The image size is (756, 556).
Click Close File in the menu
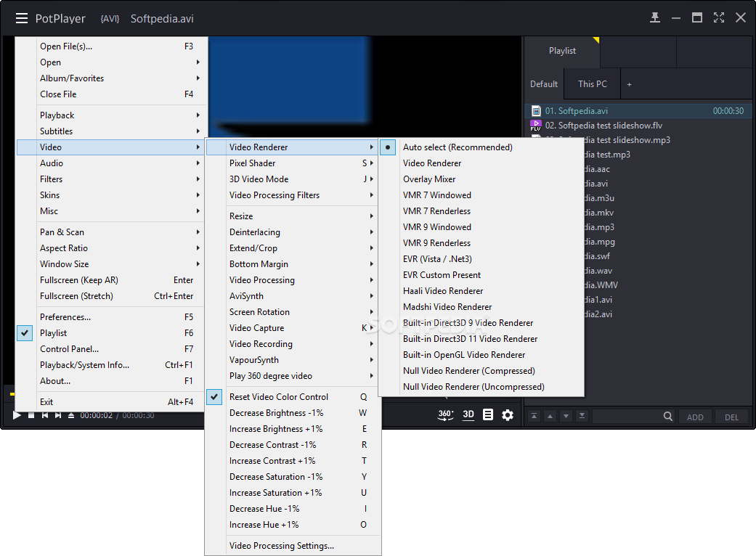111,94
